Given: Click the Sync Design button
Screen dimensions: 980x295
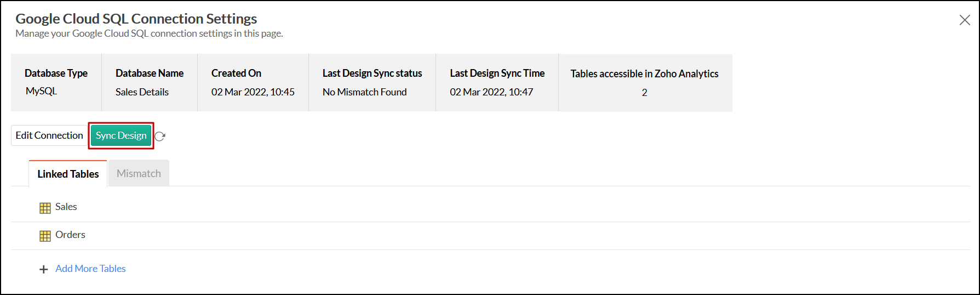Looking at the screenshot, I should coord(121,135).
